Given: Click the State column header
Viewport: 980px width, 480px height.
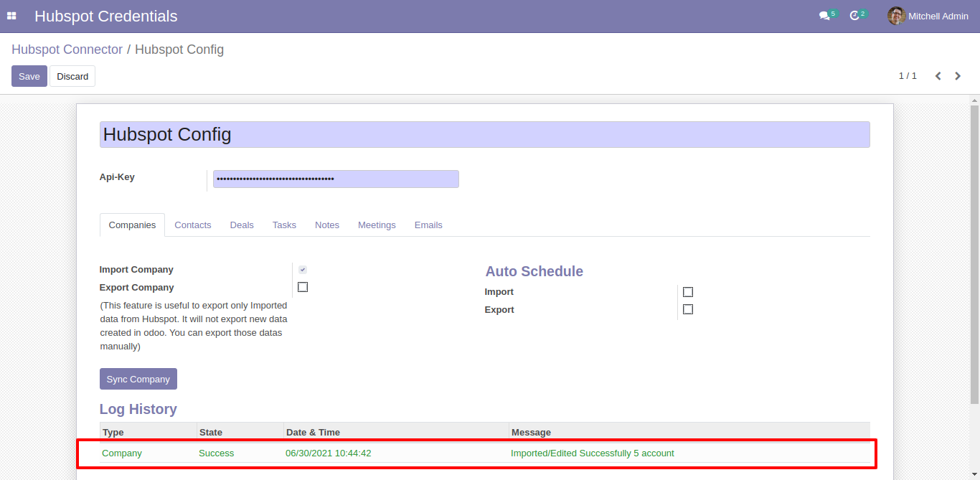Looking at the screenshot, I should 240,432.
